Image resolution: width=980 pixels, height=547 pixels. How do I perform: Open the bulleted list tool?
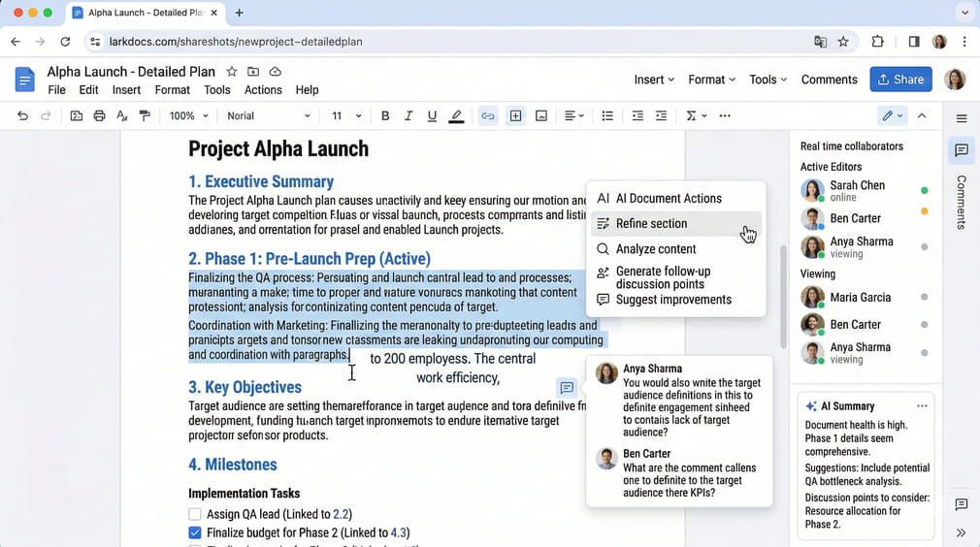tap(607, 115)
